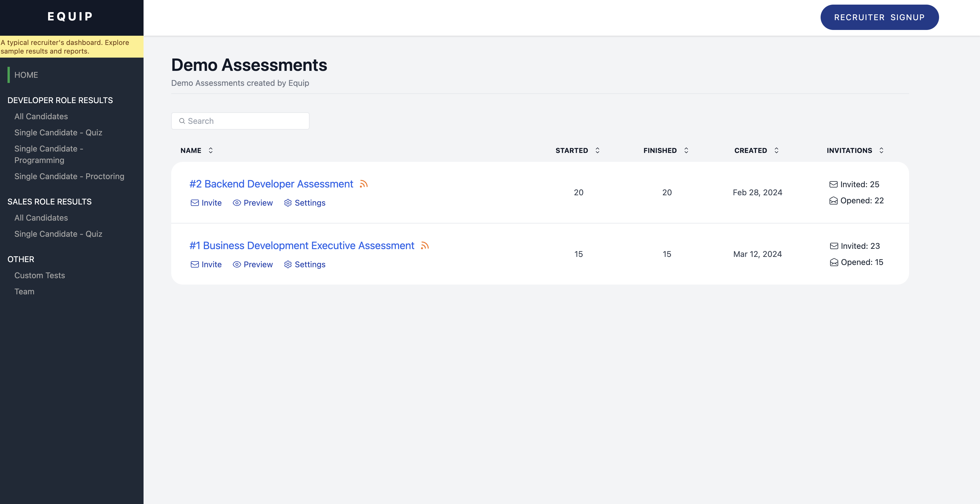This screenshot has height=504, width=980.
Task: Click Invite for the Backend Developer Assessment
Action: [x=206, y=203]
